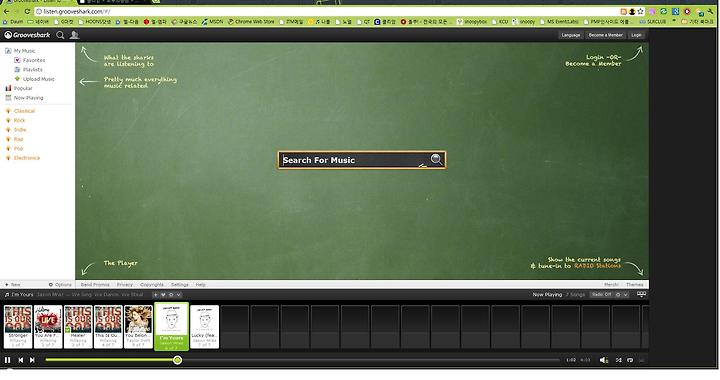Open the community people icon in header
The image size is (720, 380).
point(74,35)
